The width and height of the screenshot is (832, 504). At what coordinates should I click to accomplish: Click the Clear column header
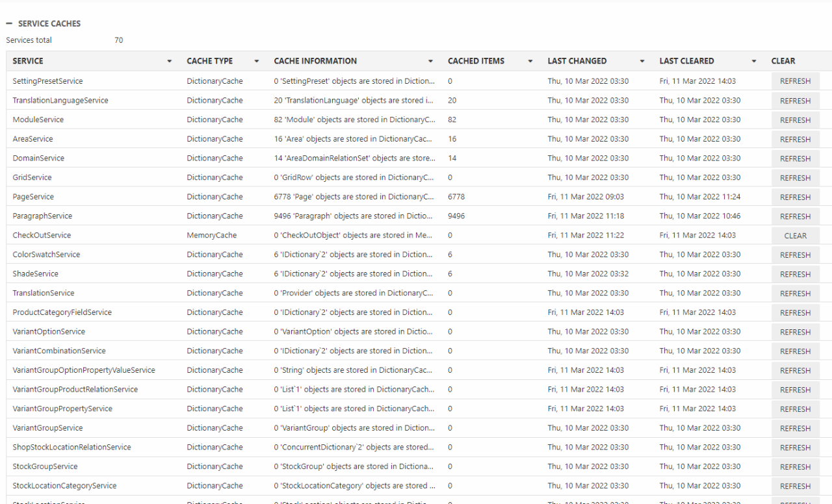point(783,61)
